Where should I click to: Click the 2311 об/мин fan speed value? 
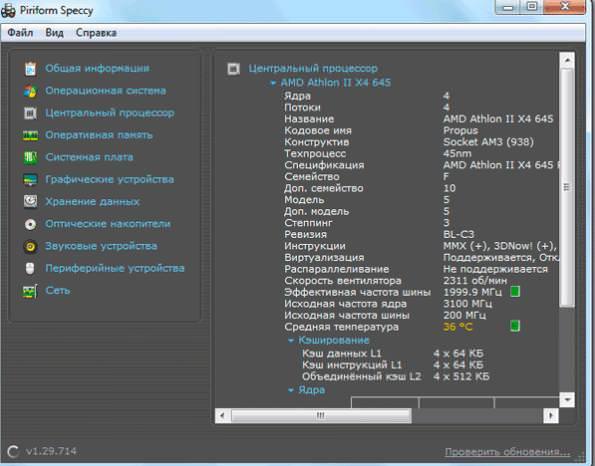pos(475,280)
